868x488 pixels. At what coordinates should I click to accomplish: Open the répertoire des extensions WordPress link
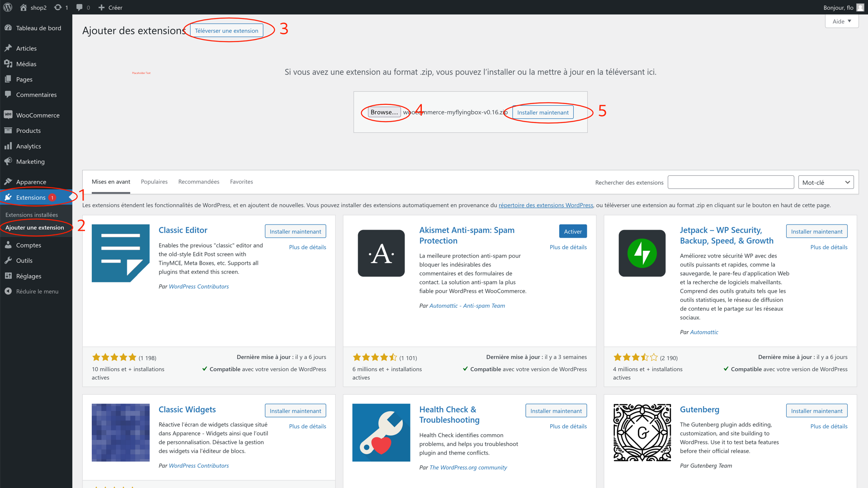(x=546, y=205)
